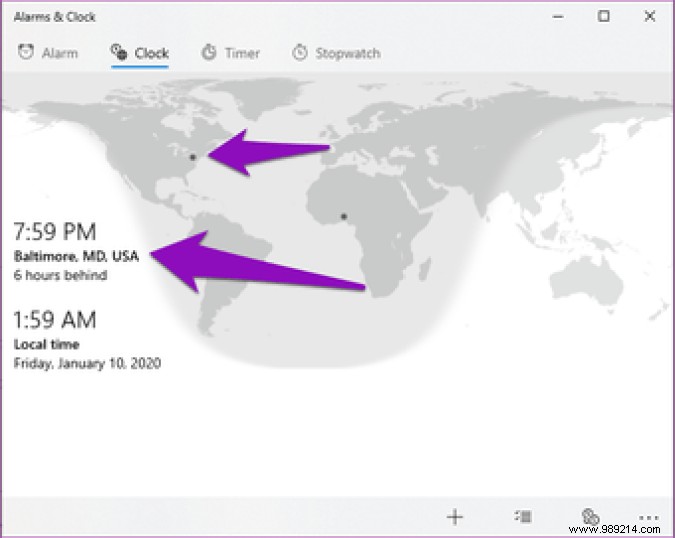Select the Clock tab
The width and height of the screenshot is (675, 538).
tap(139, 53)
